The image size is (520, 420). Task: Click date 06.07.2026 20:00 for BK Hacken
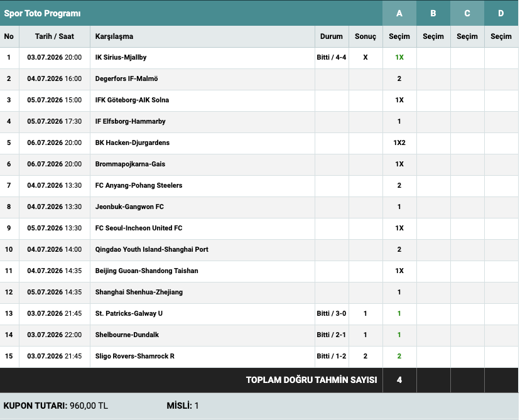pyautogui.click(x=55, y=143)
